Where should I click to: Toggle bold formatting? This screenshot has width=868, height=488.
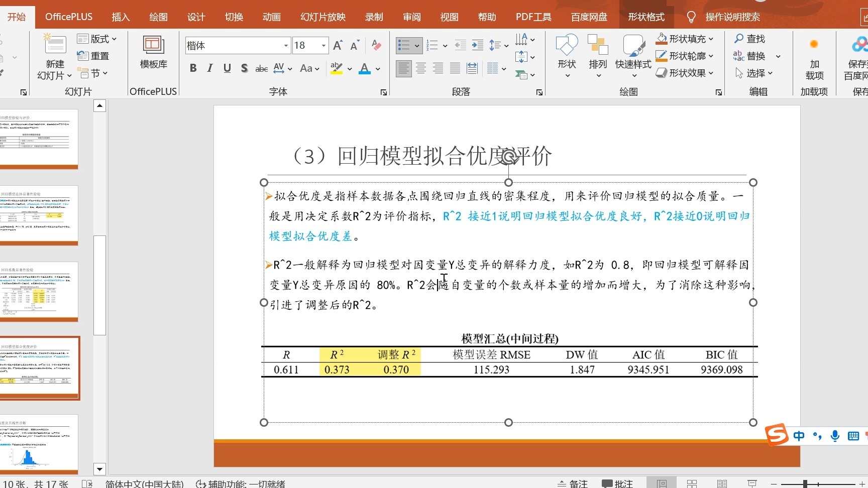coord(193,68)
